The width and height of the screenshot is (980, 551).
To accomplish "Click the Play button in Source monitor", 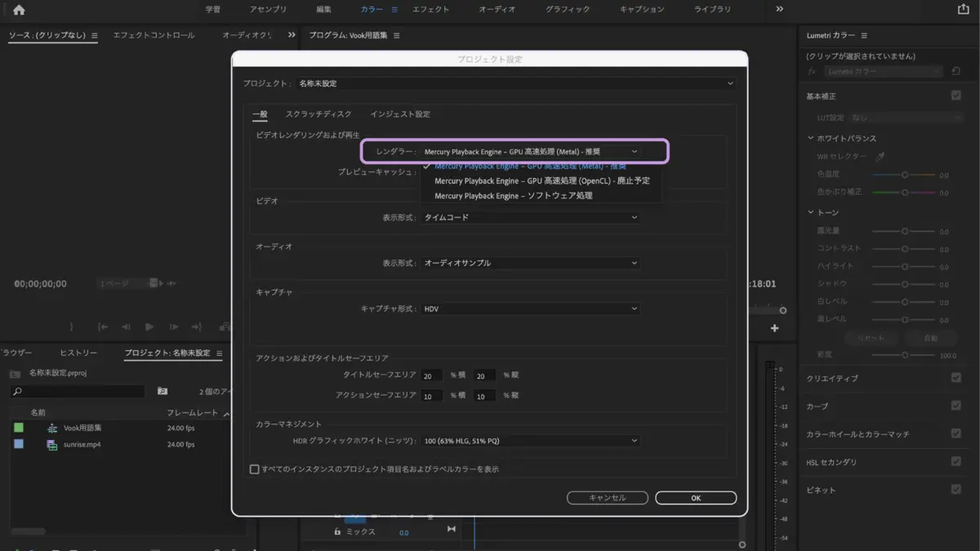I will (149, 327).
